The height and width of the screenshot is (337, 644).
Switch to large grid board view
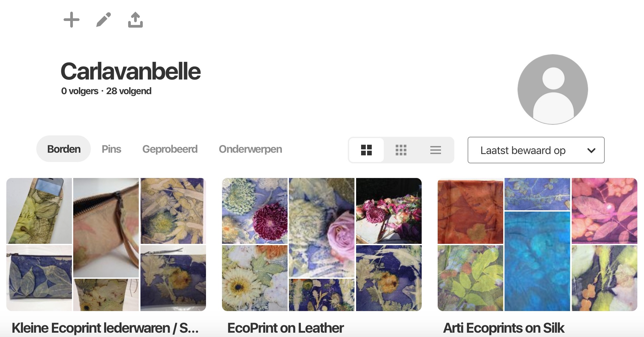click(x=366, y=150)
